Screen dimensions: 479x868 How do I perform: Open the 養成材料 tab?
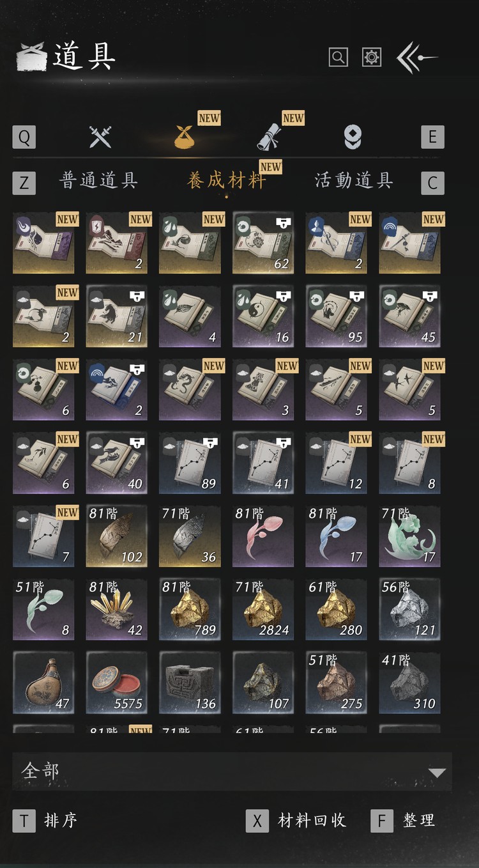(226, 181)
